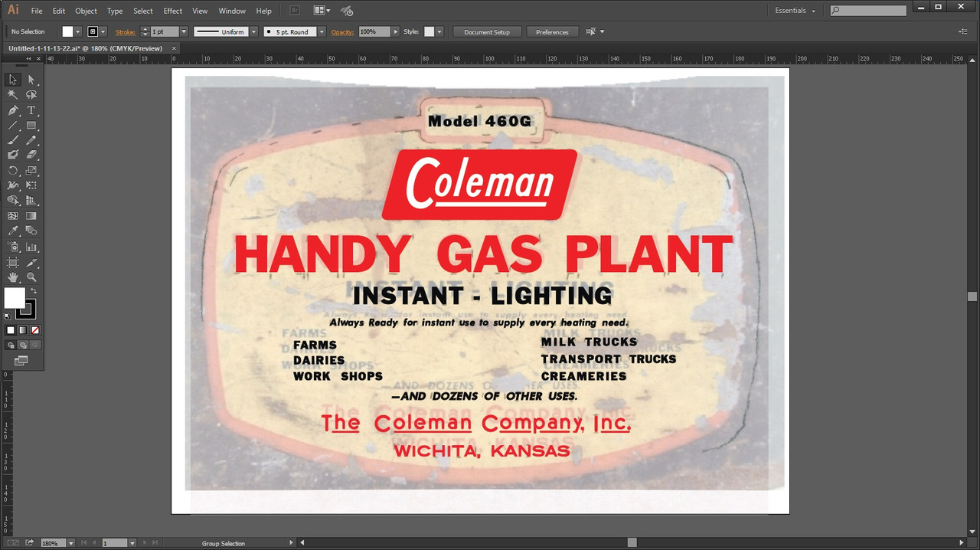
Task: Click the GPU performance rocket icon
Action: click(347, 11)
